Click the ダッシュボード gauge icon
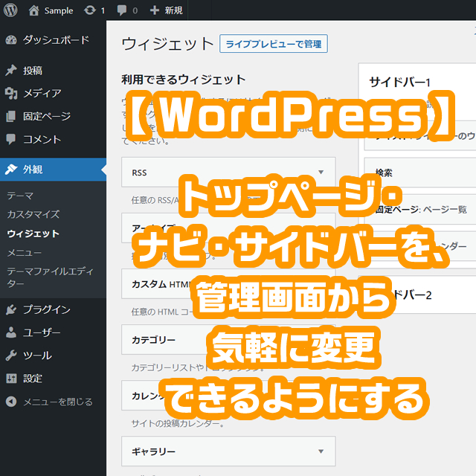 point(11,40)
